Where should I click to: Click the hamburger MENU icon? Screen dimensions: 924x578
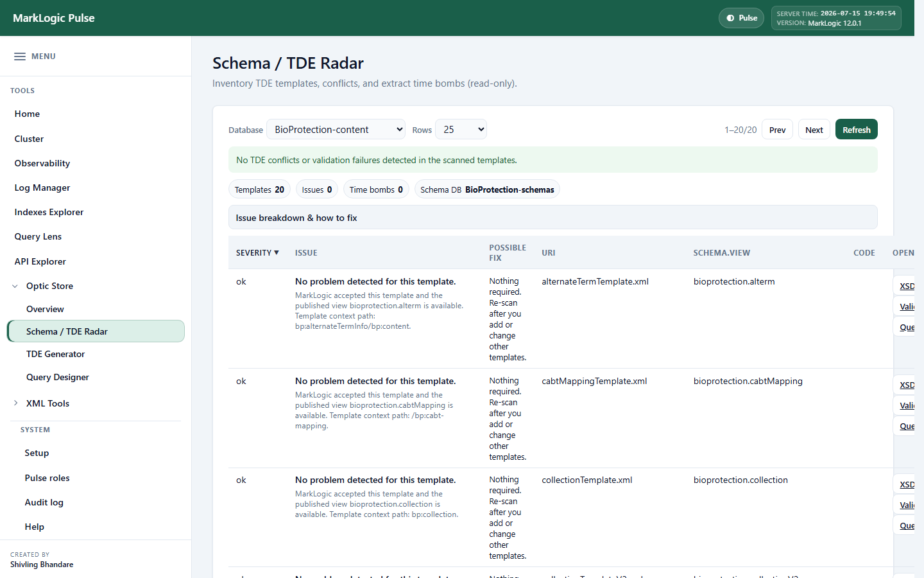click(20, 57)
